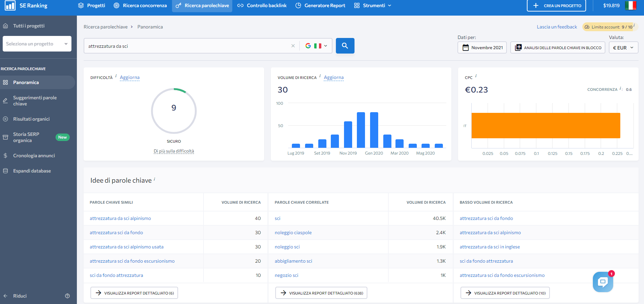Click the Idee di parole chiave info icon
The width and height of the screenshot is (644, 304).
click(x=154, y=179)
